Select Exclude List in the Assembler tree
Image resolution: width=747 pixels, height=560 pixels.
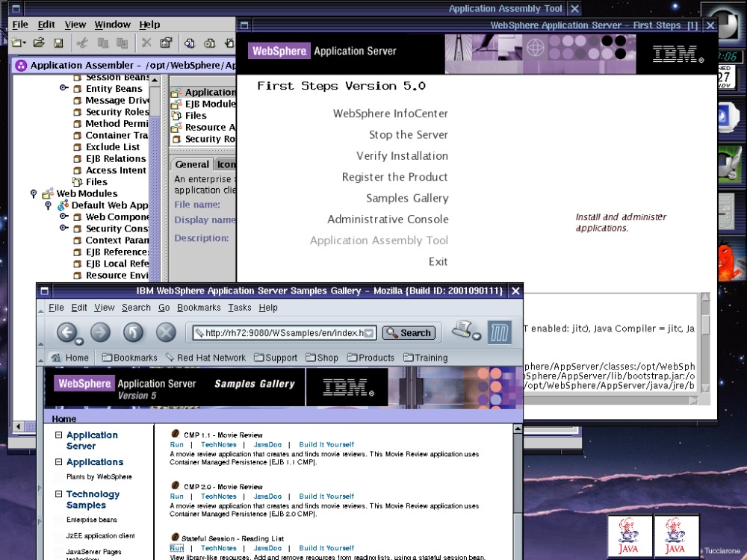pos(113,146)
